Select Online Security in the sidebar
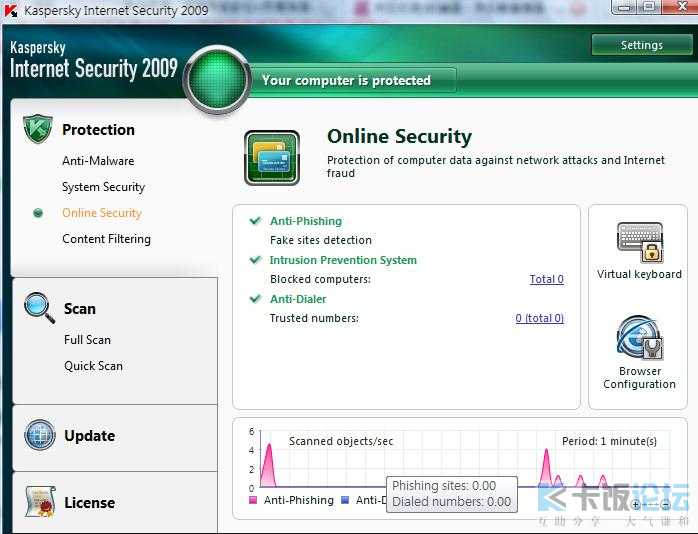Screen dimensions: 698x534 pyautogui.click(x=102, y=213)
